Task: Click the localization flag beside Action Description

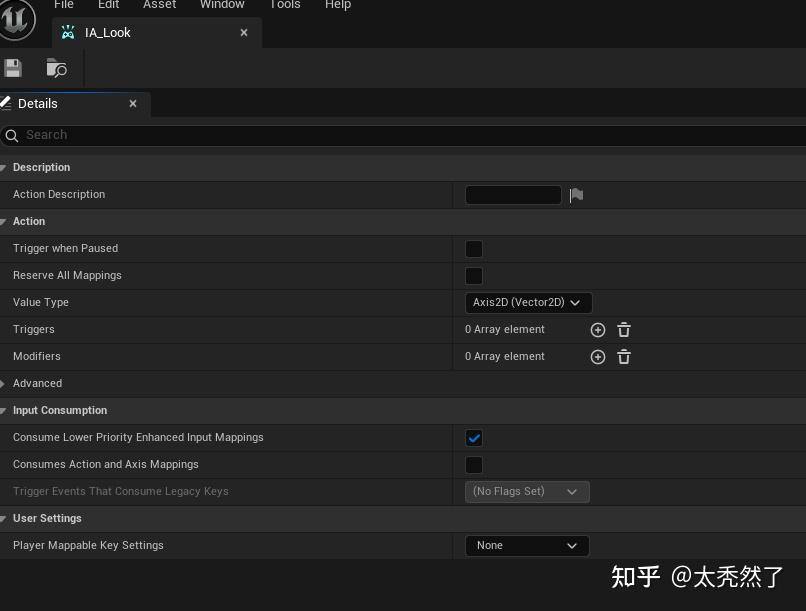Action: [576, 195]
